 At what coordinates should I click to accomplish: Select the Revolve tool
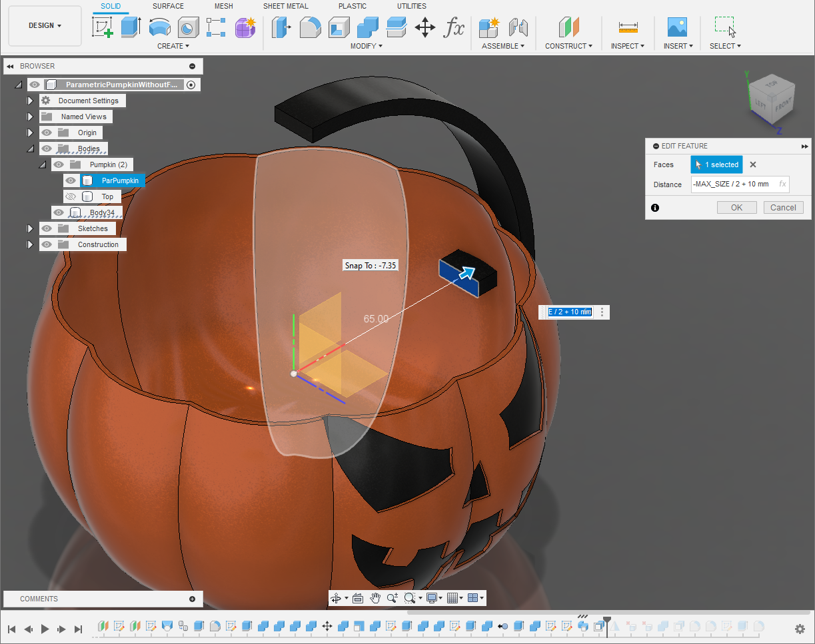click(x=159, y=27)
